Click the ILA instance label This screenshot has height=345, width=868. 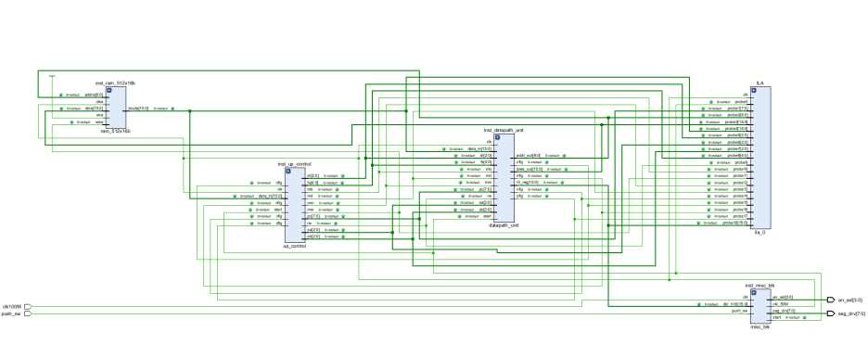coord(760,83)
